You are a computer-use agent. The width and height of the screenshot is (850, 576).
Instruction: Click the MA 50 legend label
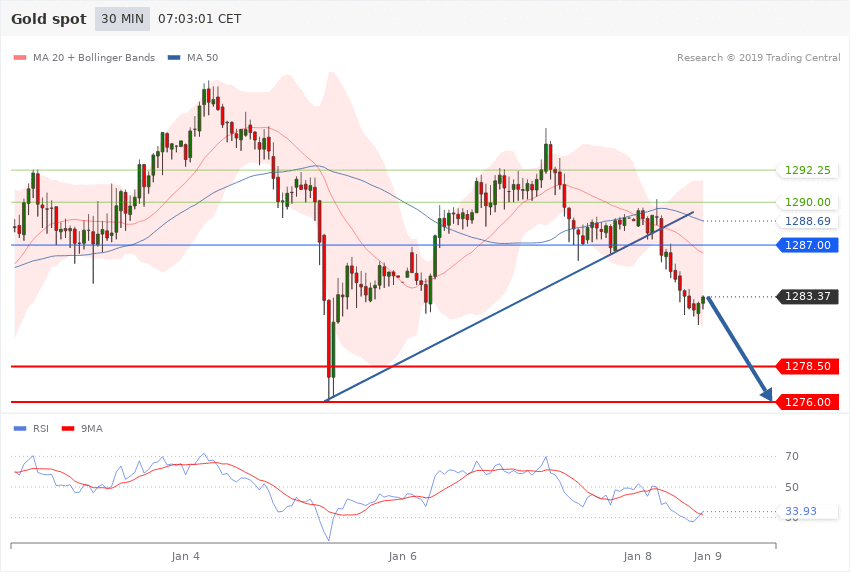click(202, 57)
